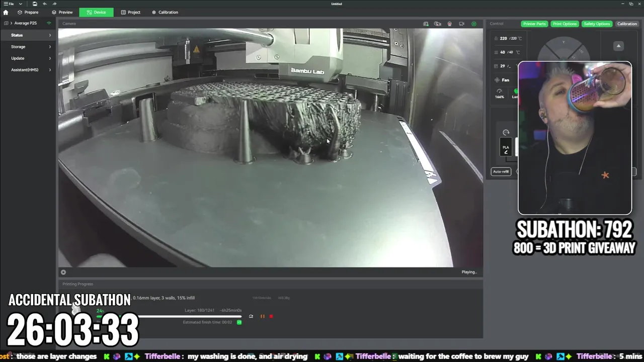Open the Update sidebar item
644x362 pixels.
point(29,58)
